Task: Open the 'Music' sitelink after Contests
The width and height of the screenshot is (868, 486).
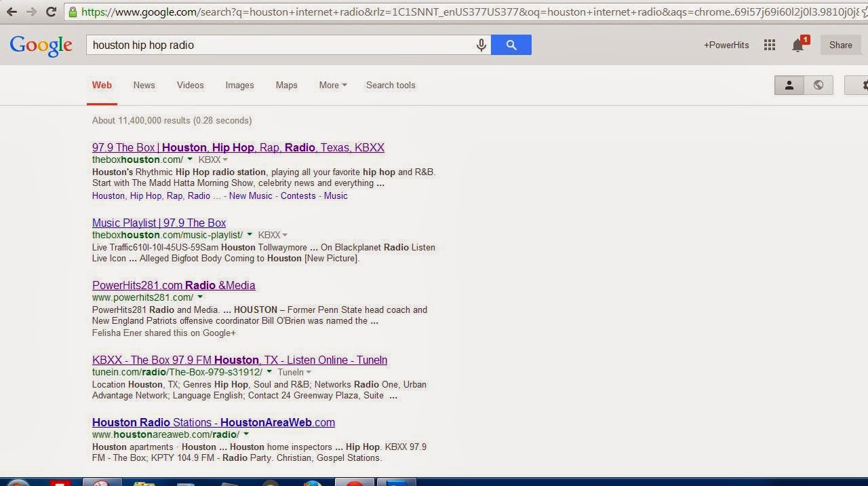Action: pos(336,195)
